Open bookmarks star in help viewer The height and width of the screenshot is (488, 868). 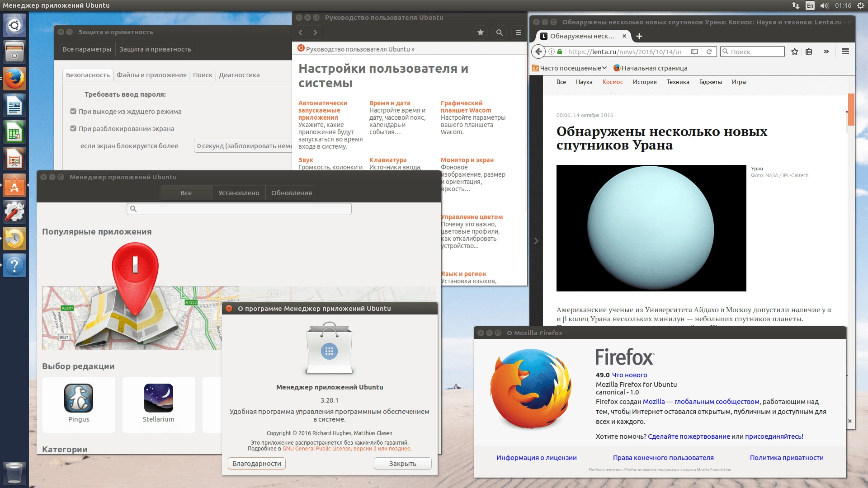tap(481, 33)
